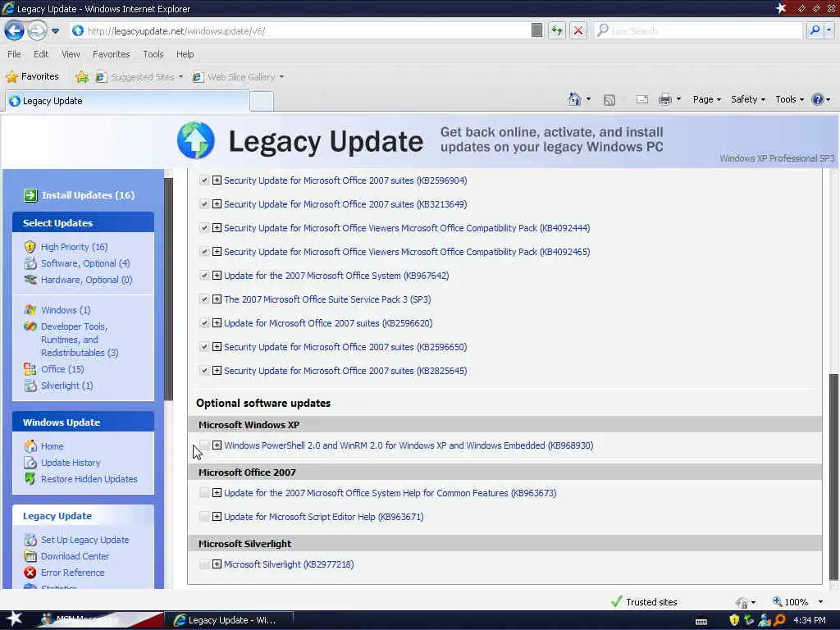Click the Stop loading red X button

pos(578,30)
